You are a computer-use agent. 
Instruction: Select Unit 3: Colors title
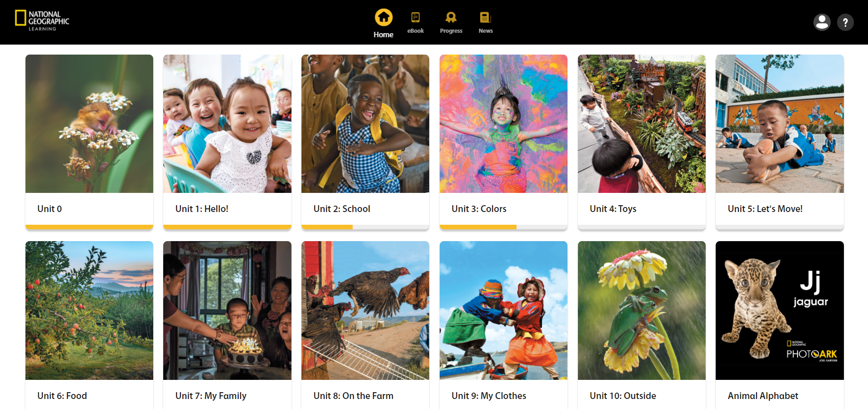point(479,209)
